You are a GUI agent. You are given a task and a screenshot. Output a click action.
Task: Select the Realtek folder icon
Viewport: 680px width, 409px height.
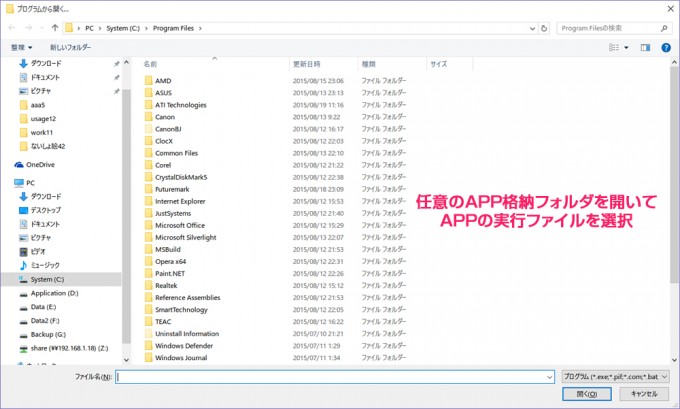coord(148,285)
